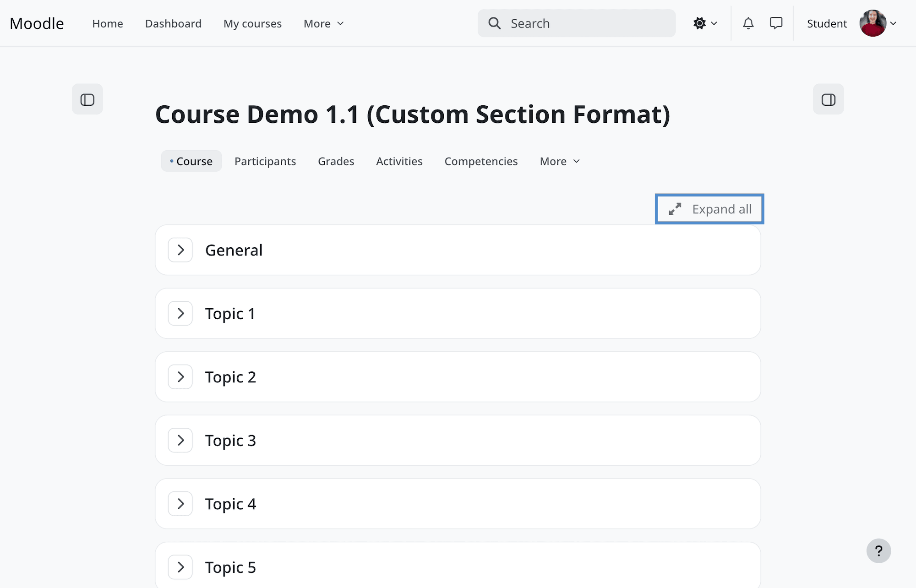Screen dimensions: 916x588
Task: Expand the Topic 1 section chevron
Action: pos(180,314)
